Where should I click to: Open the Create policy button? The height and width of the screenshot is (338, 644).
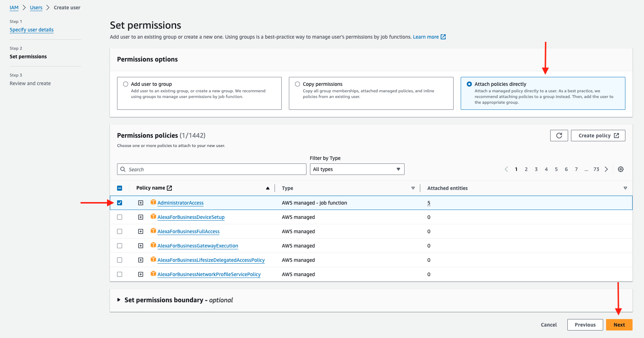coord(598,135)
